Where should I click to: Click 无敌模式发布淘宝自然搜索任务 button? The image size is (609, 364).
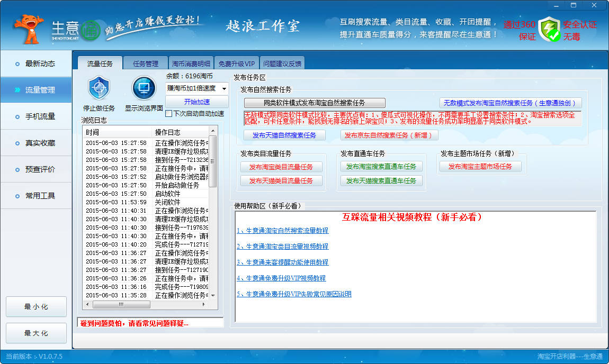511,103
